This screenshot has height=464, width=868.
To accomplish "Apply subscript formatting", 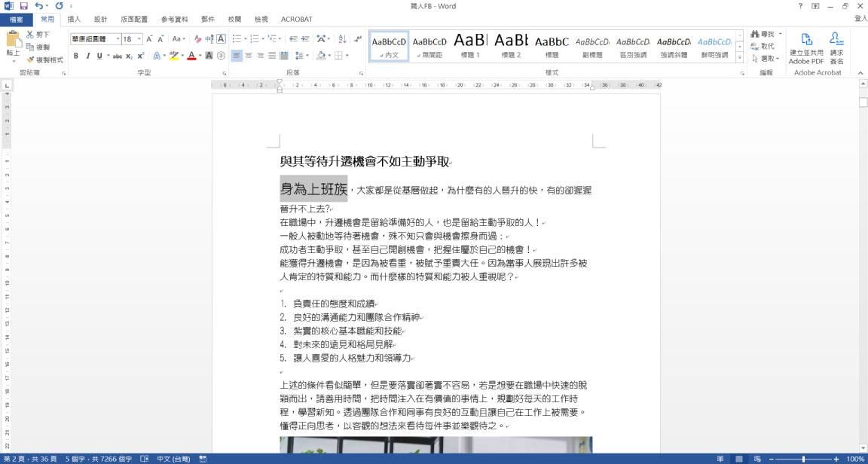I will (128, 55).
